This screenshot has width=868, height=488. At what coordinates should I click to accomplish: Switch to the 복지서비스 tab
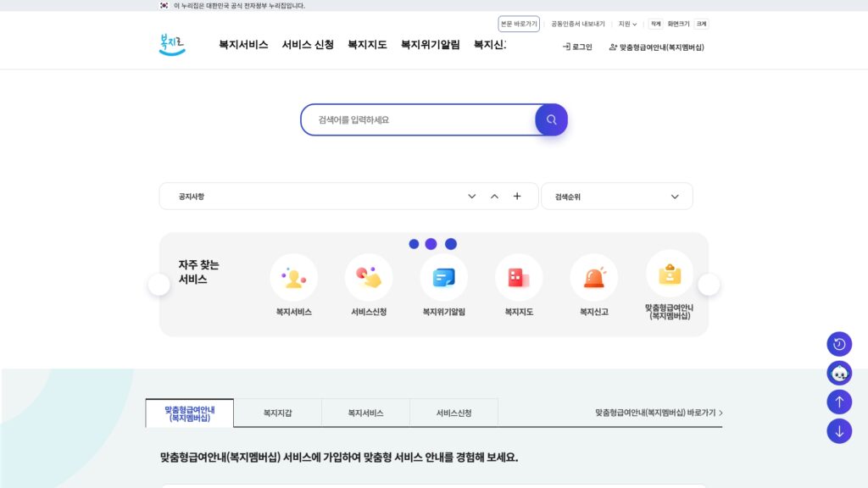click(365, 413)
